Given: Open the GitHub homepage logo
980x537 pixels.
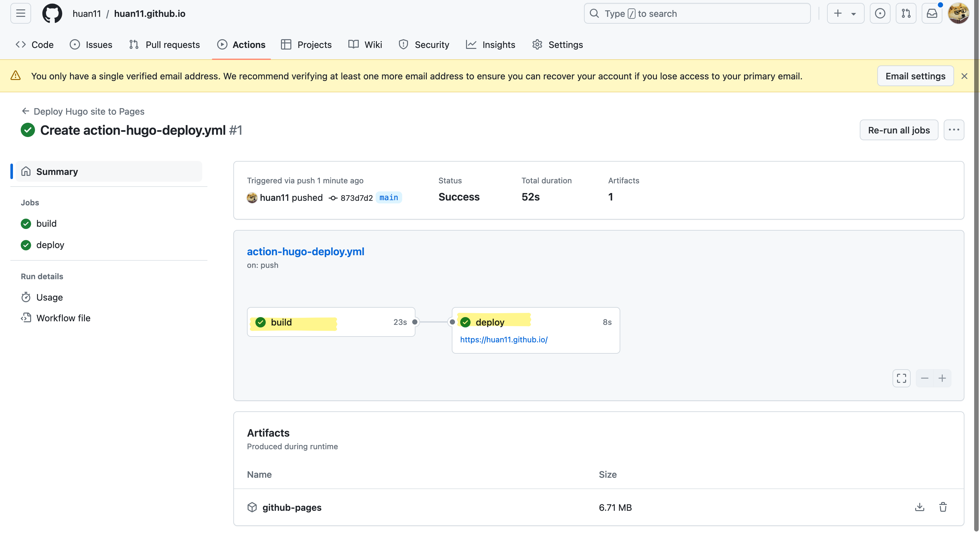Looking at the screenshot, I should (x=52, y=14).
